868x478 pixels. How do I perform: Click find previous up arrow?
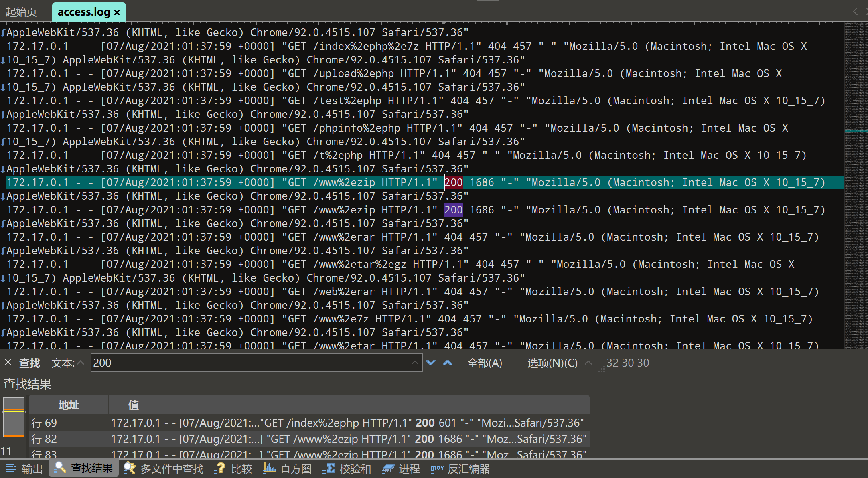click(x=448, y=363)
